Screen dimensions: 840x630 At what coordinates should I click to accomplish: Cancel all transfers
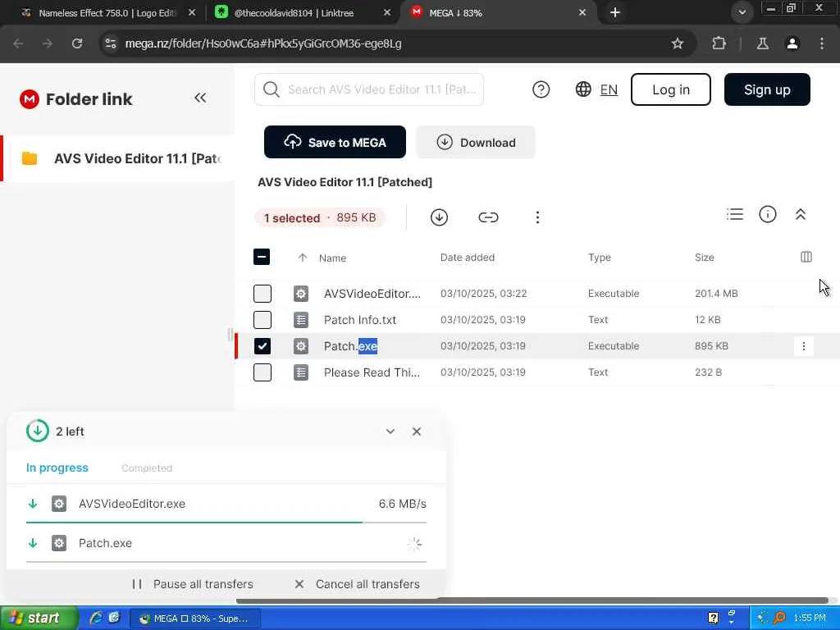pyautogui.click(x=358, y=584)
